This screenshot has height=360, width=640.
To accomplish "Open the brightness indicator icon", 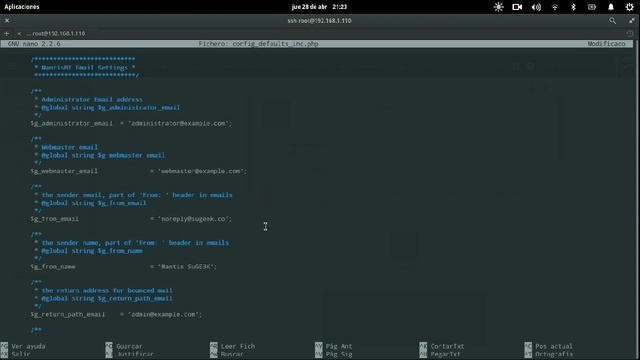I will [498, 7].
